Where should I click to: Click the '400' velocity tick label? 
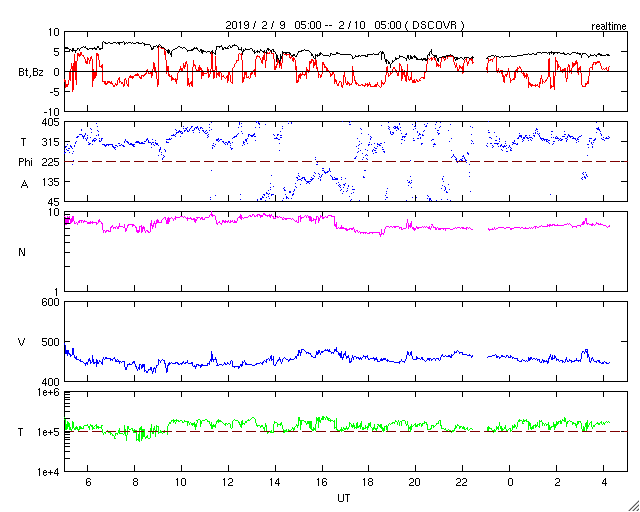[x=51, y=382]
